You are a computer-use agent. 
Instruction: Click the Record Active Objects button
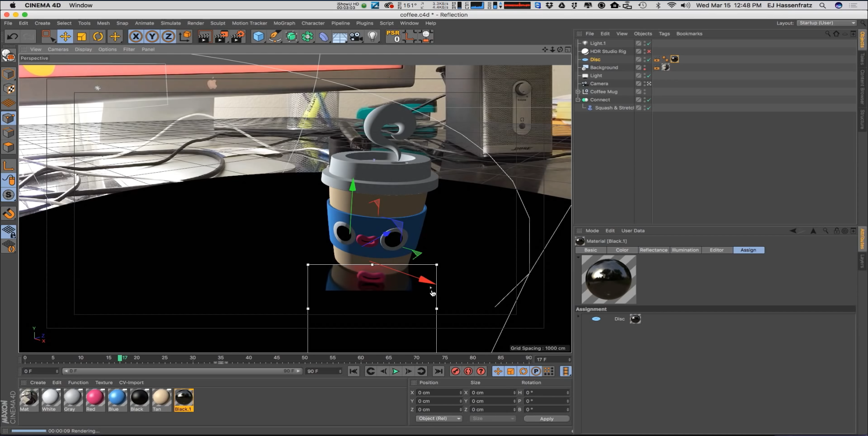pyautogui.click(x=456, y=371)
